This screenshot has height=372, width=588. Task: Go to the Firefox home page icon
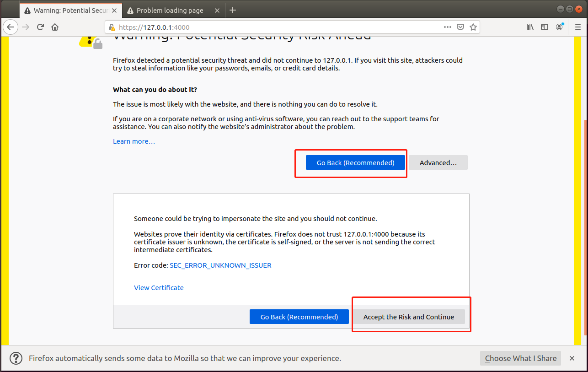tap(55, 27)
